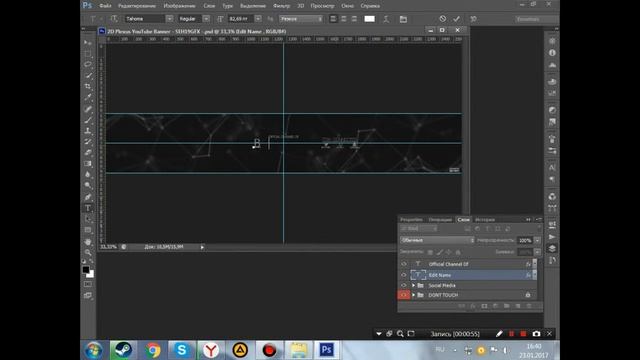Click the pencil draw icon in recorder bar

coord(499,334)
